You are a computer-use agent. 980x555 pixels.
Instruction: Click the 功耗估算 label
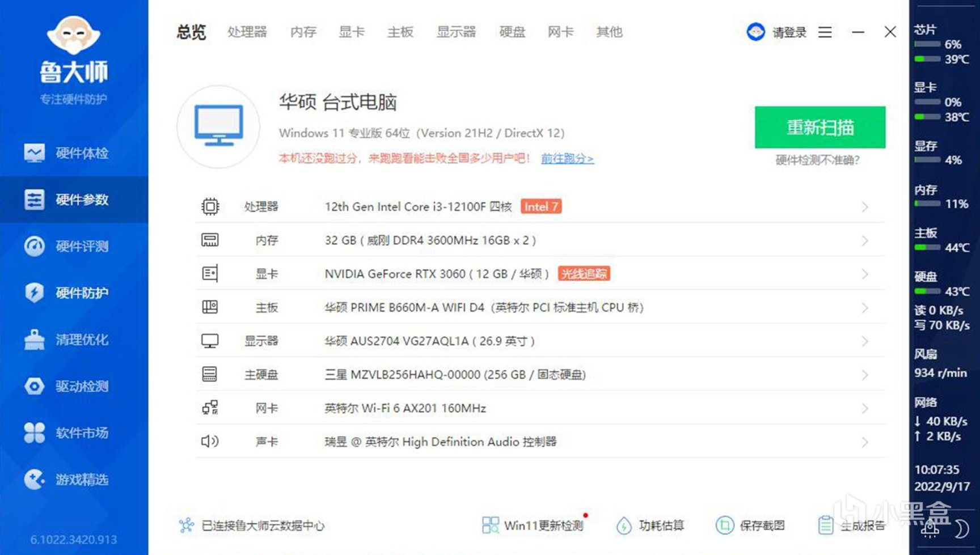tap(661, 526)
